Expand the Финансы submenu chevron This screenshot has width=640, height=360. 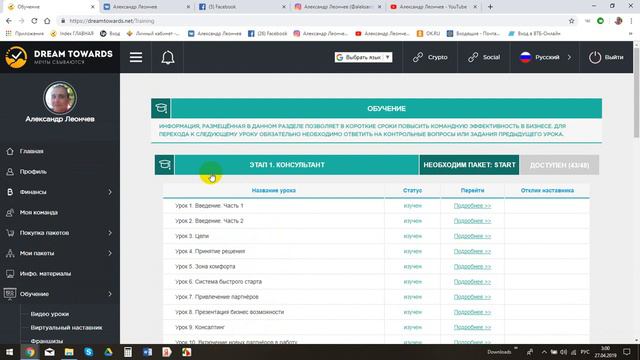110,192
